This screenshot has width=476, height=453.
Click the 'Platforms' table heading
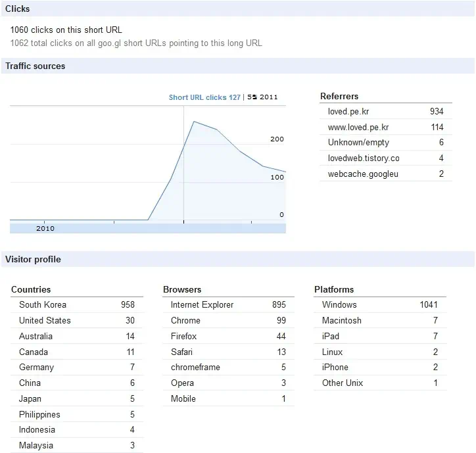(x=334, y=289)
